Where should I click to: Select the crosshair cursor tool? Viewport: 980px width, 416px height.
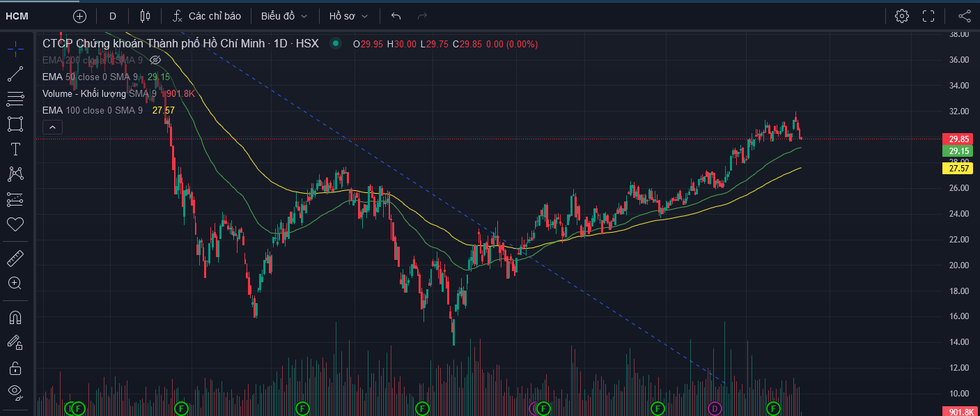pyautogui.click(x=15, y=49)
